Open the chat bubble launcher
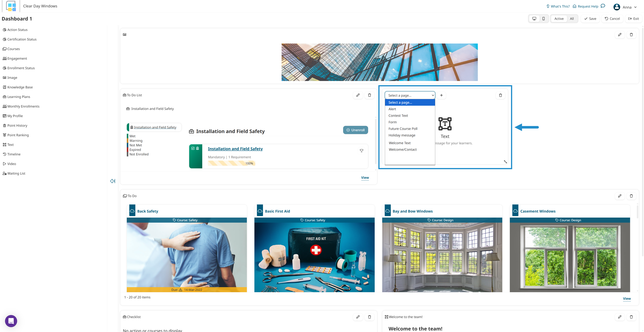Viewport: 644px width, 332px height. (x=11, y=321)
